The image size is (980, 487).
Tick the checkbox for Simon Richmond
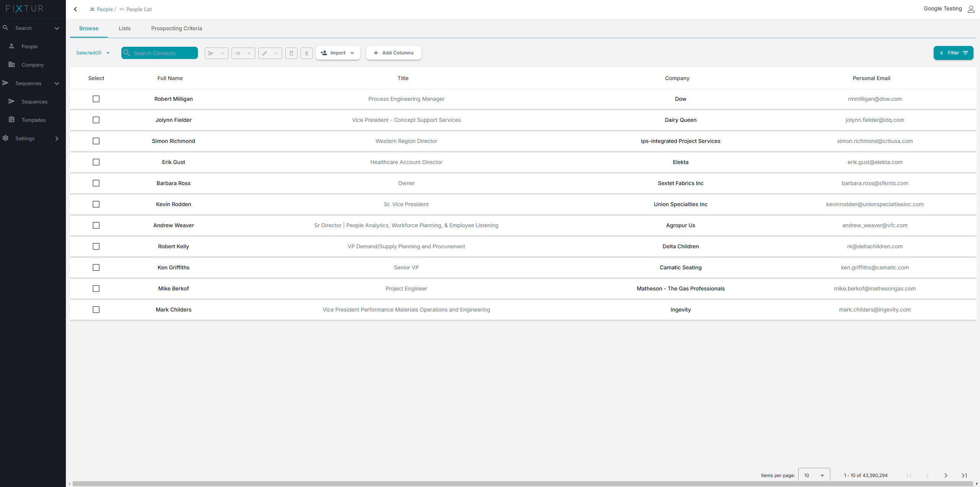[96, 141]
